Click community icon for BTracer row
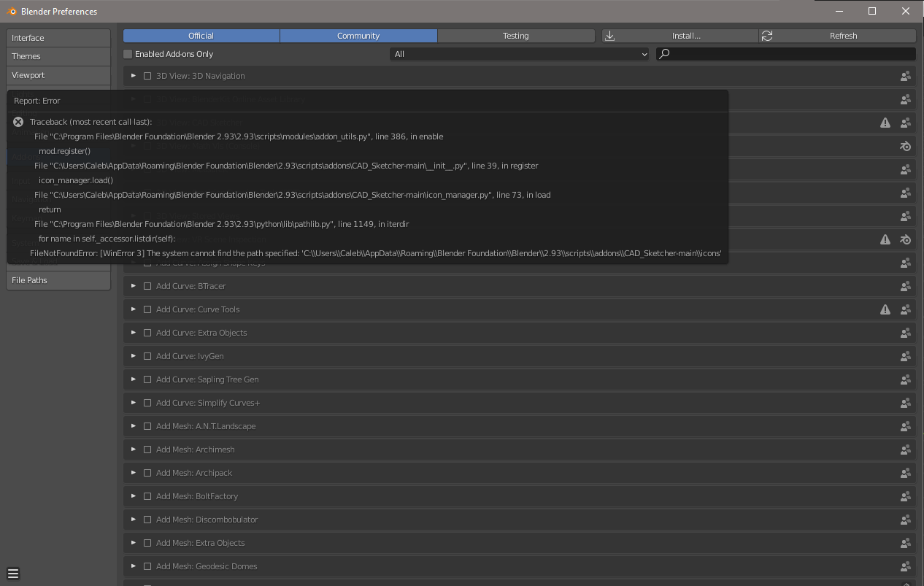Viewport: 924px width, 586px height. point(905,286)
